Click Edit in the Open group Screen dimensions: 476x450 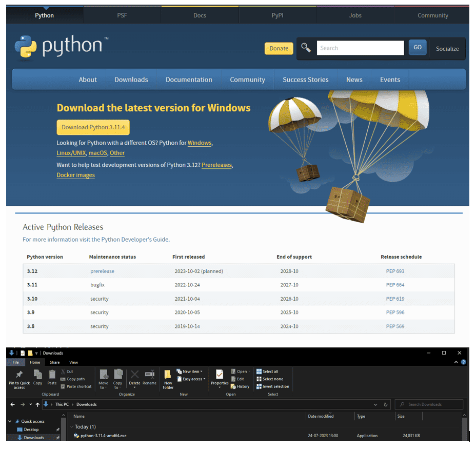237,379
